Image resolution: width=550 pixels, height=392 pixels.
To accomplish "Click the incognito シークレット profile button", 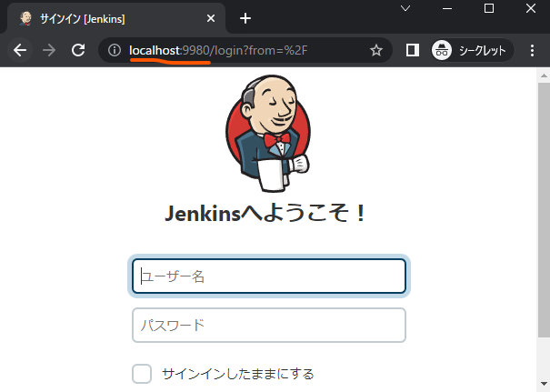I will pyautogui.click(x=473, y=51).
